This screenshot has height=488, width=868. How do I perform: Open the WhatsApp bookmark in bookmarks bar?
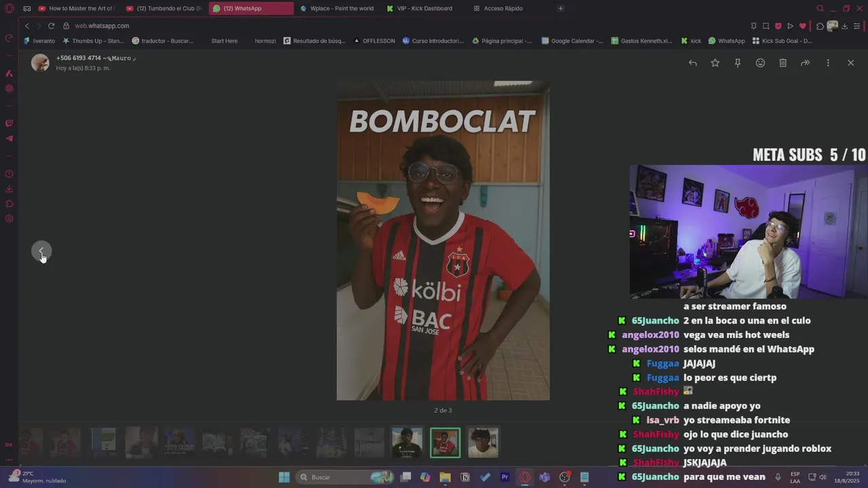(726, 41)
